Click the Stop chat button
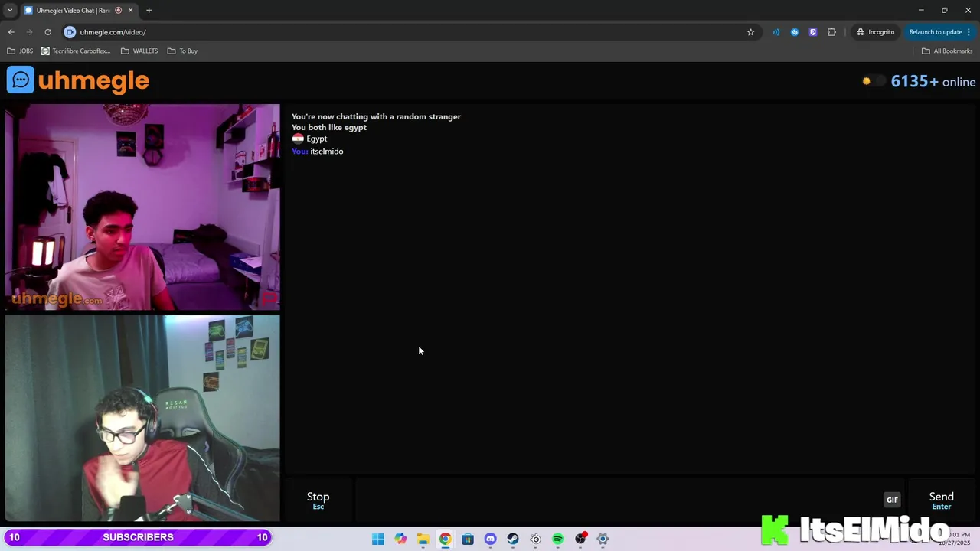980x551 pixels. [318, 500]
